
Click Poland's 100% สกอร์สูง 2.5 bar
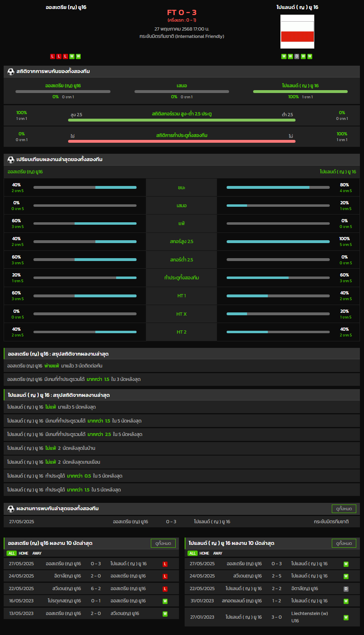pyautogui.click(x=278, y=241)
